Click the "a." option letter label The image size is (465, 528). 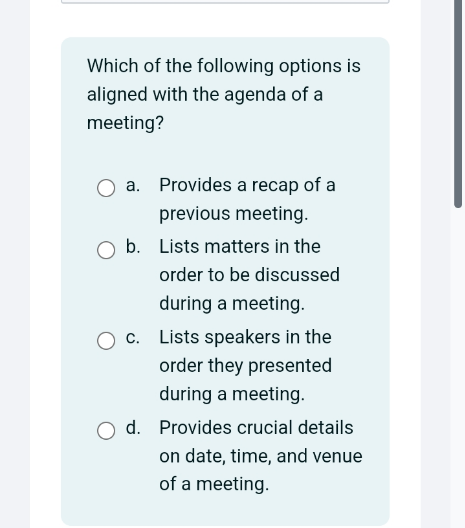133,185
